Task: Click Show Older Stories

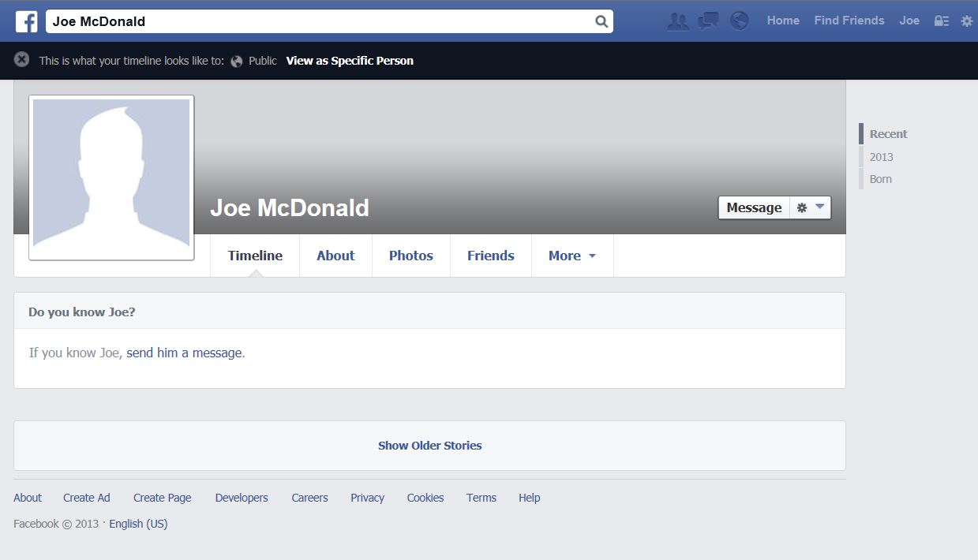Action: point(429,446)
